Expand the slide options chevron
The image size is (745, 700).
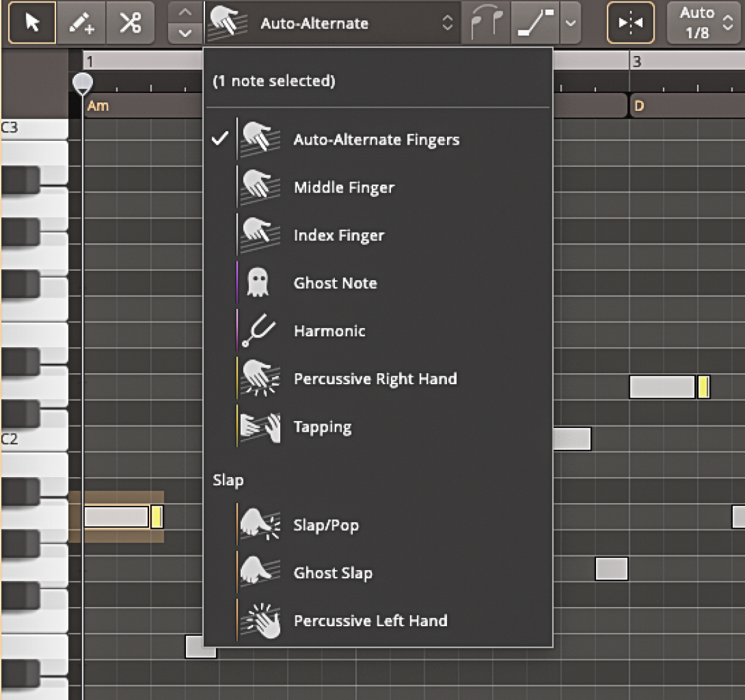[x=571, y=23]
